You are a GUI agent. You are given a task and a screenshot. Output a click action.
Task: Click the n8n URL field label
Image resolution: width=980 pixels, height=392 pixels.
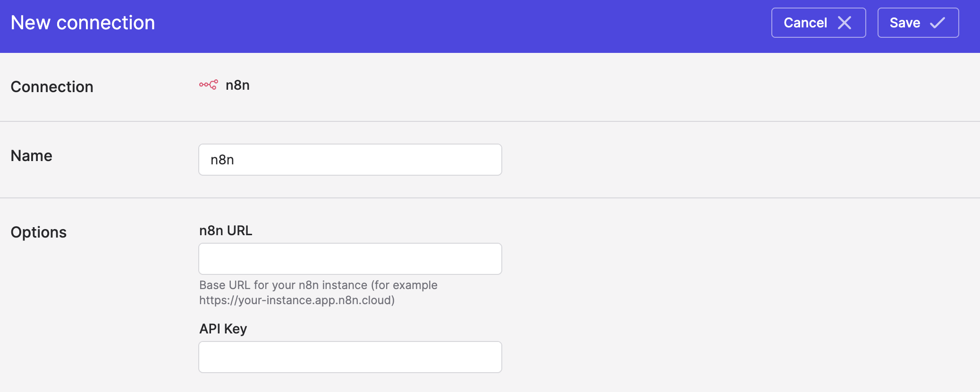tap(226, 230)
